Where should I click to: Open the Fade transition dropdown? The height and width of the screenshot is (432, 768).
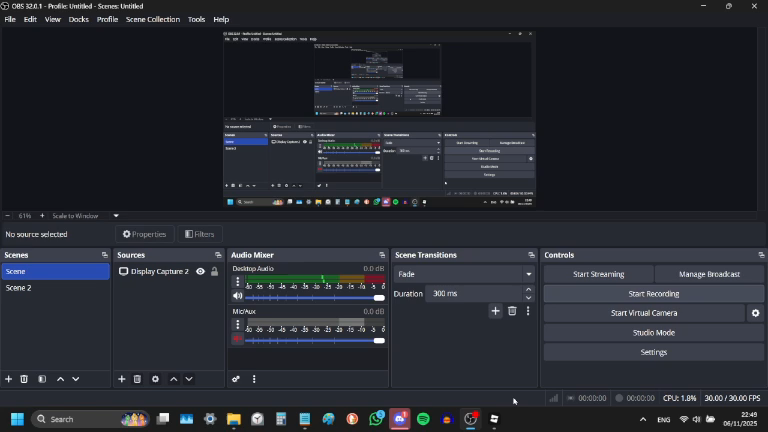pos(463,274)
